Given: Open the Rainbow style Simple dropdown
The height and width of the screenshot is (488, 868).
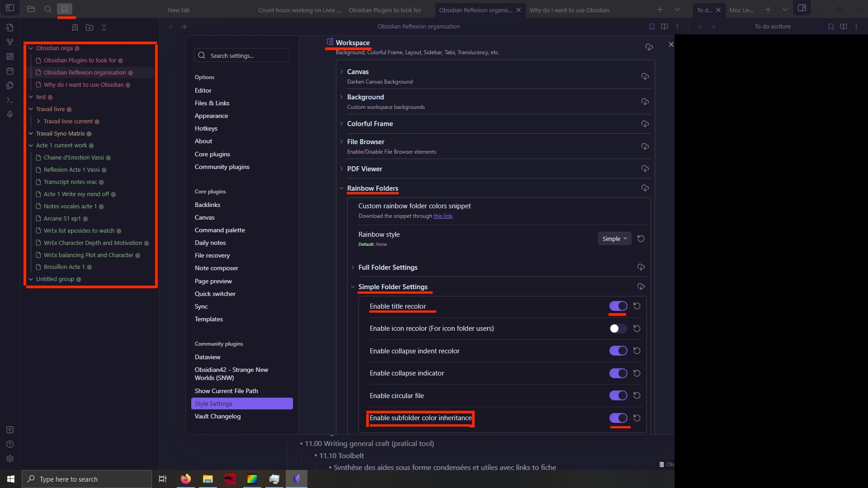Looking at the screenshot, I should click(x=614, y=239).
